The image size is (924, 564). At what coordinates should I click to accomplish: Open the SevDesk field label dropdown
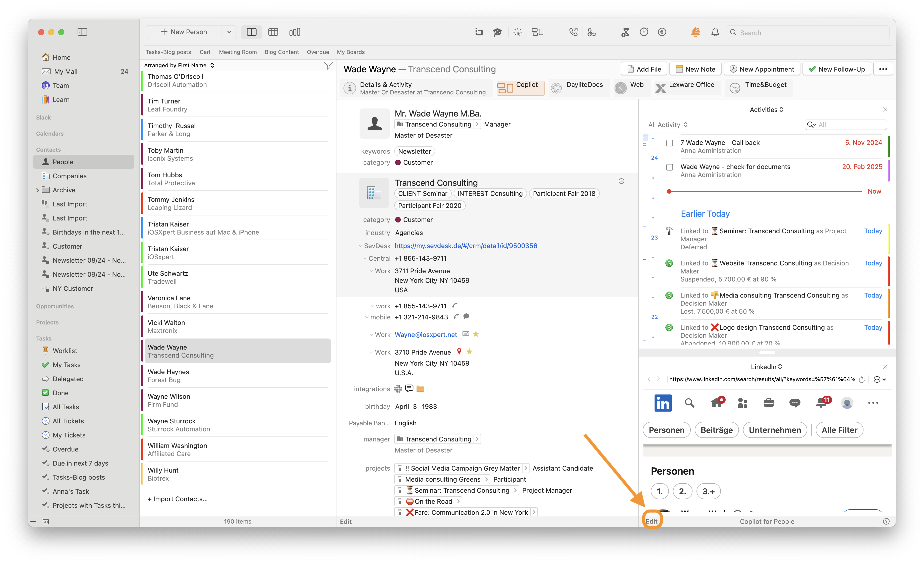[x=360, y=246]
